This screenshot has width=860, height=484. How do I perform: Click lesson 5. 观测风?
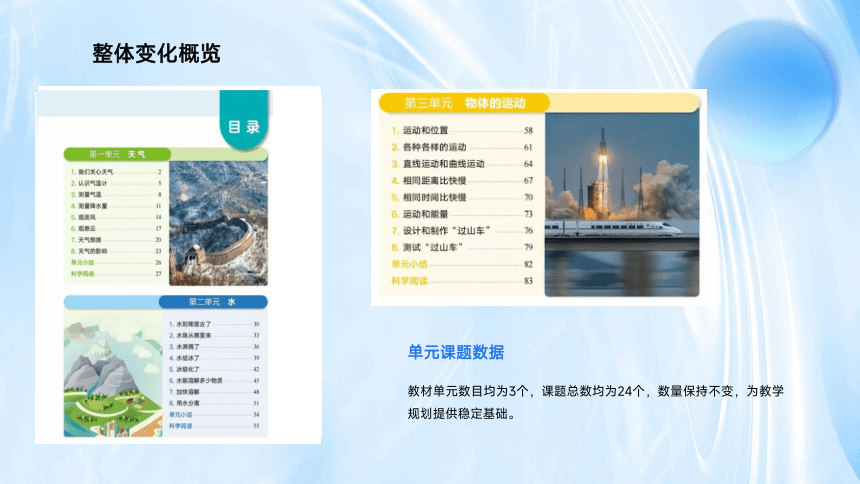pyautogui.click(x=116, y=217)
